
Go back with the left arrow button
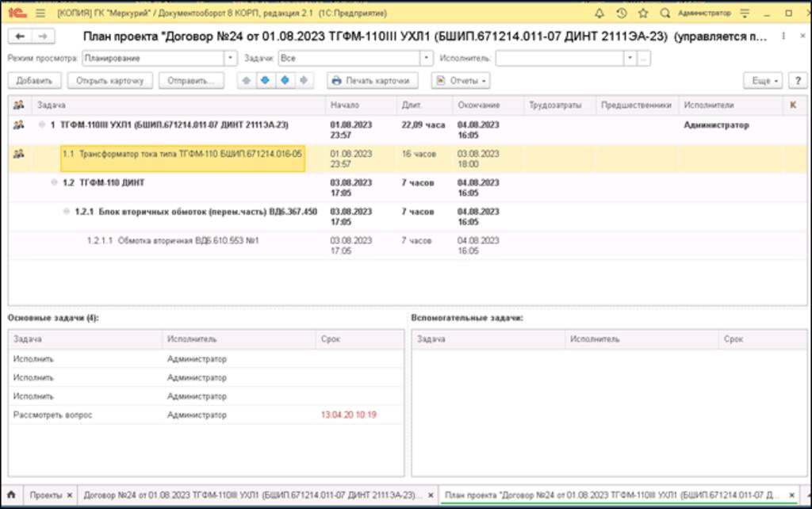[x=20, y=36]
